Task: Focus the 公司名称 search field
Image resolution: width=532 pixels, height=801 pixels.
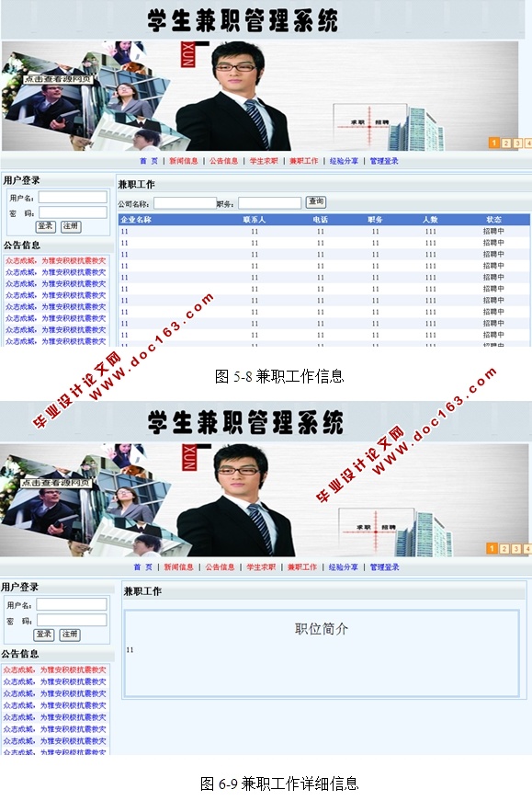Action: 185,203
